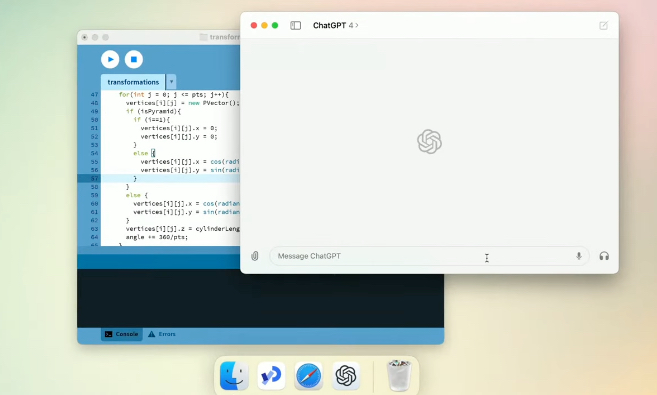657x395 pixels.
Task: Stop the running sketch
Action: (134, 59)
